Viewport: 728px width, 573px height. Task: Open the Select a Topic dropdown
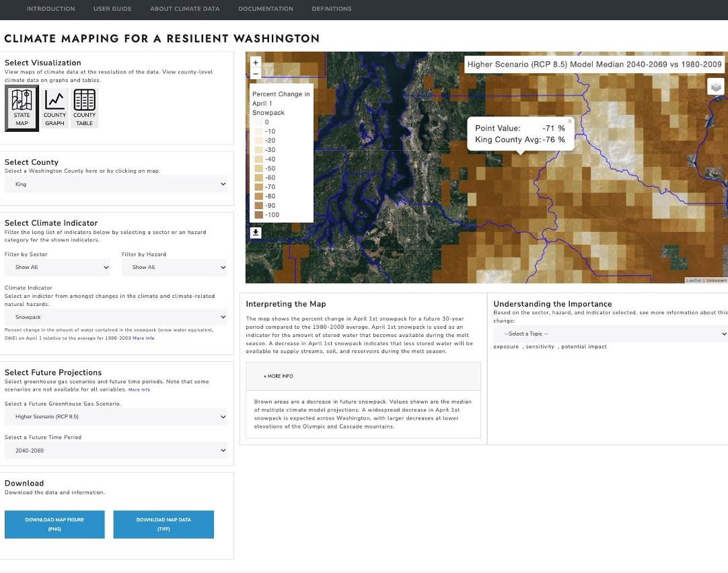click(610, 334)
